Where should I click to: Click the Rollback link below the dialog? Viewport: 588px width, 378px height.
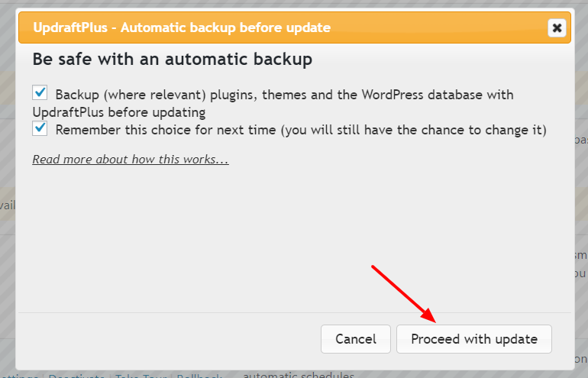pyautogui.click(x=200, y=376)
